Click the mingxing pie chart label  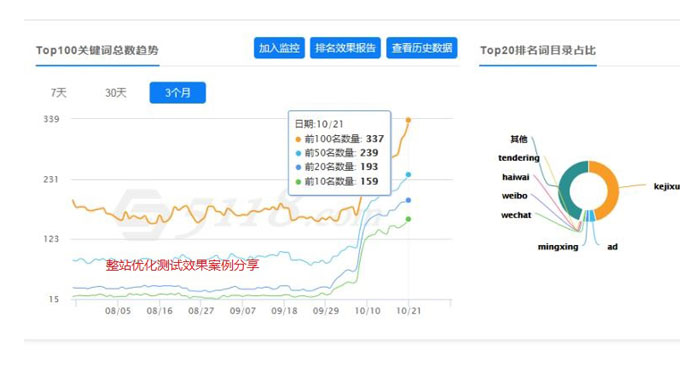coord(558,247)
